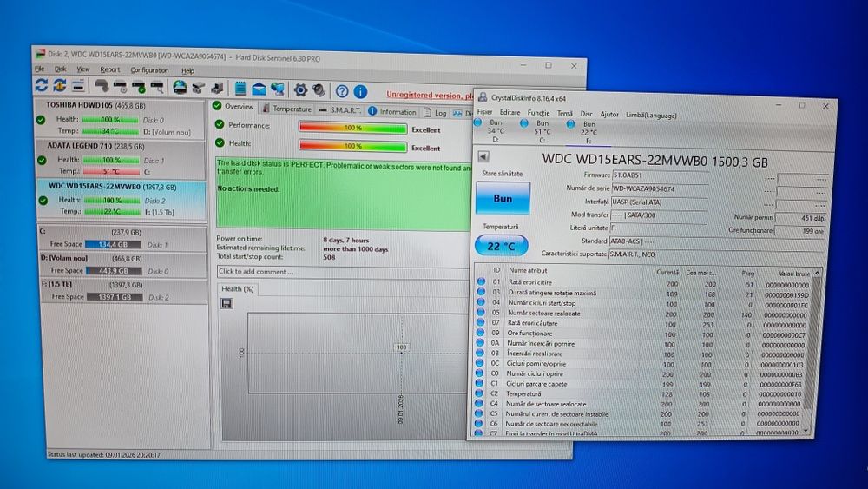Click the disk with clock toolbar icon

tap(120, 86)
